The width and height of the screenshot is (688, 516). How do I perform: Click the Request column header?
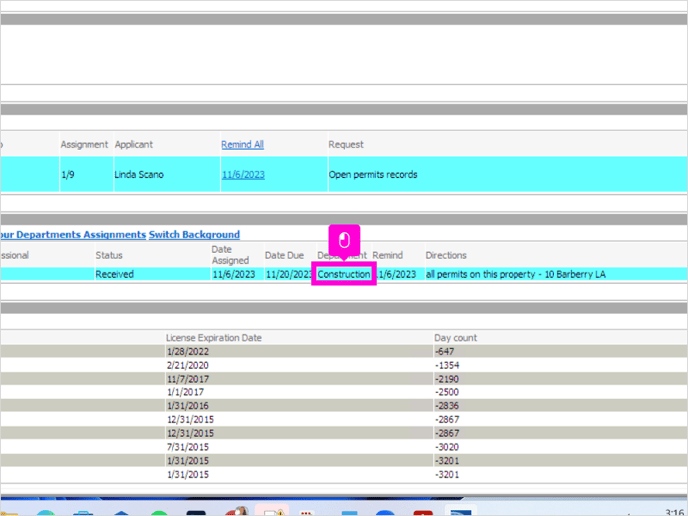point(346,144)
